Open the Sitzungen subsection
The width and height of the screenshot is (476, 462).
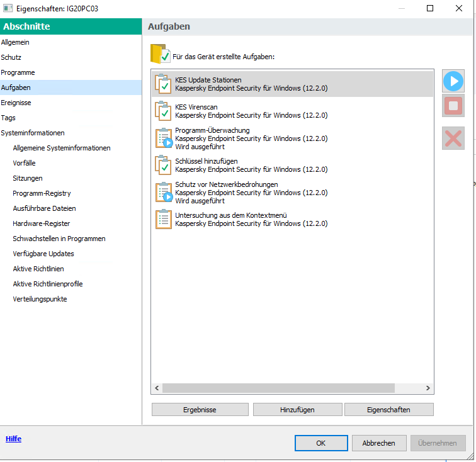point(28,178)
